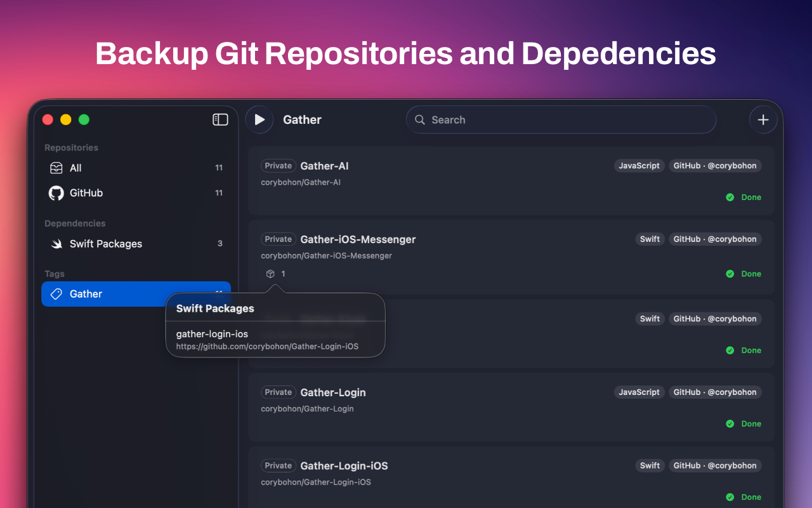Click the green Done checkmark for Gather-Login
The width and height of the screenshot is (812, 508).
tap(730, 424)
